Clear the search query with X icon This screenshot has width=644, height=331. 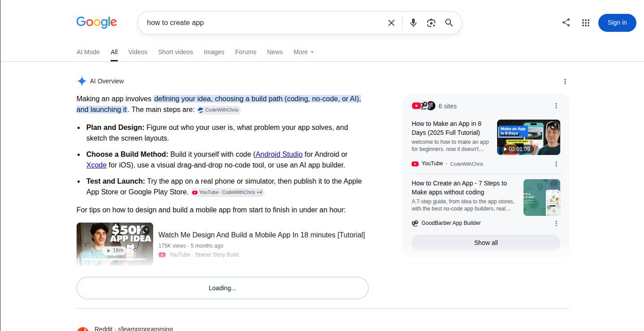391,23
